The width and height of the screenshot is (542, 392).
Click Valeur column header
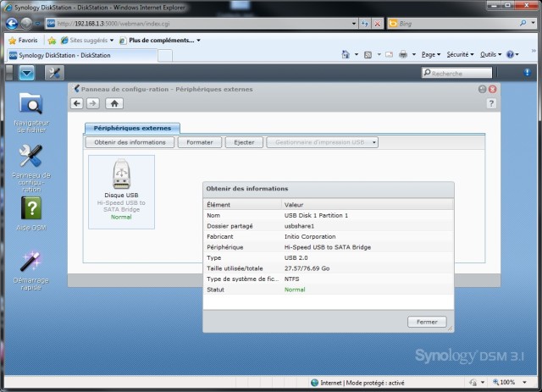(368, 204)
